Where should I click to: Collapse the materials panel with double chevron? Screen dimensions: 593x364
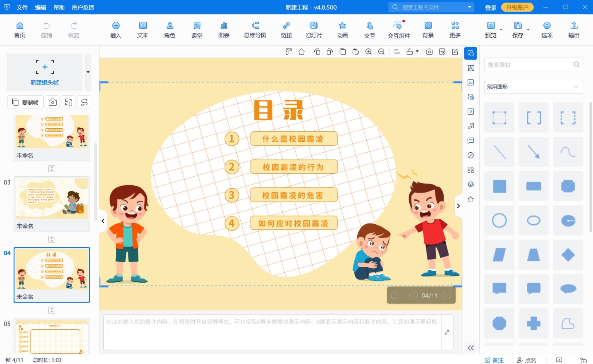pos(471,348)
